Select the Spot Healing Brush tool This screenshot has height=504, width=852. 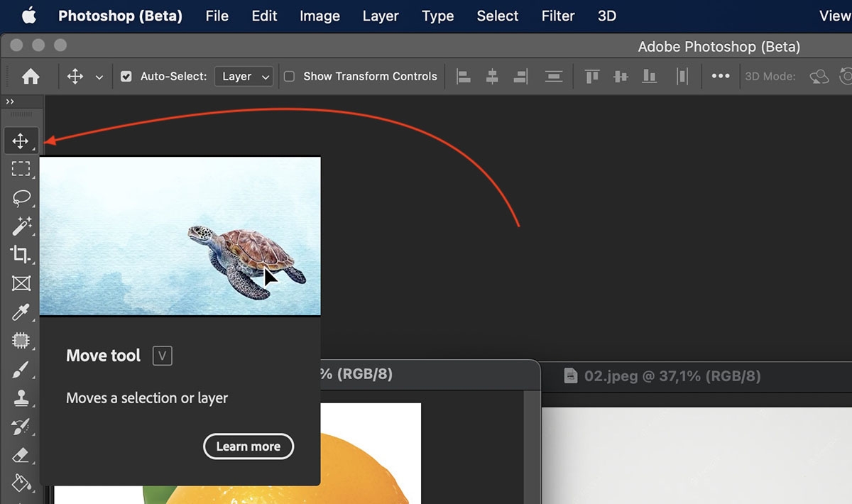[x=21, y=341]
